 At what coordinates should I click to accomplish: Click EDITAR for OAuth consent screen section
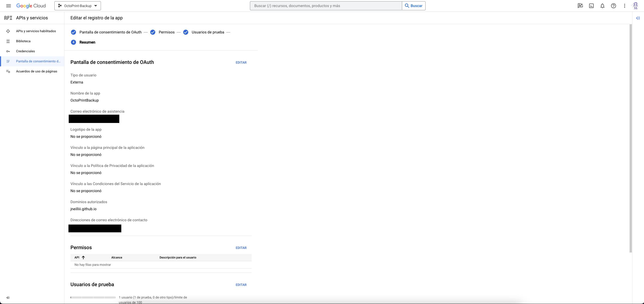click(241, 62)
